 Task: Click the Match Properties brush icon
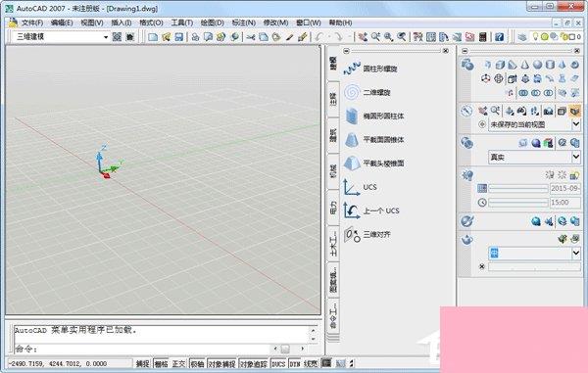point(289,36)
